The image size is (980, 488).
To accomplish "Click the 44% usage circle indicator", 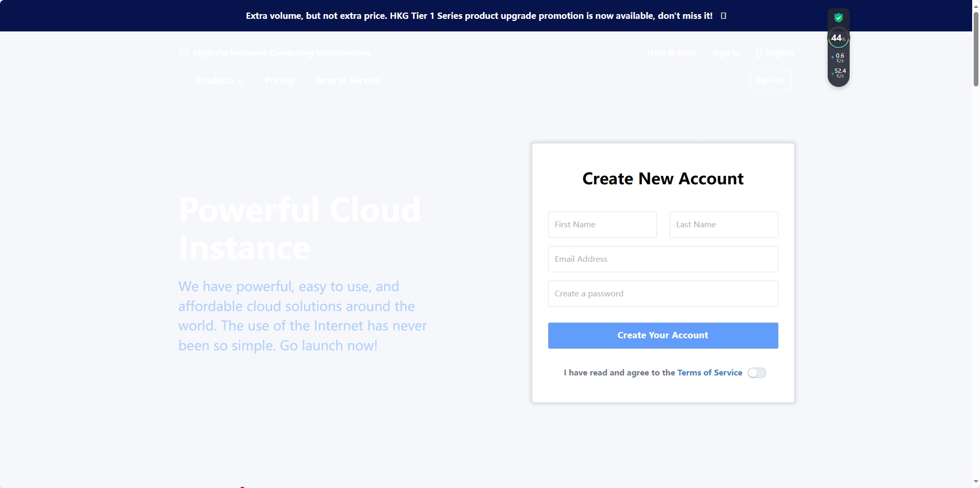I will (x=838, y=38).
